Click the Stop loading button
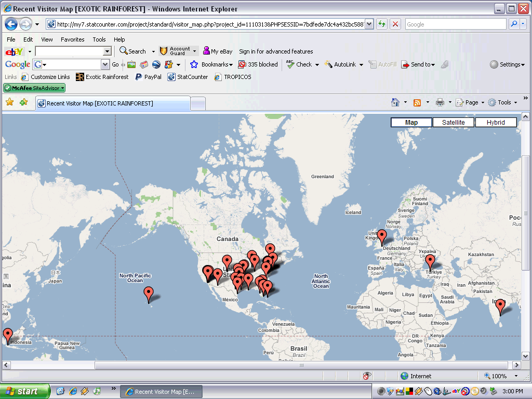This screenshot has height=399, width=532. coord(395,24)
